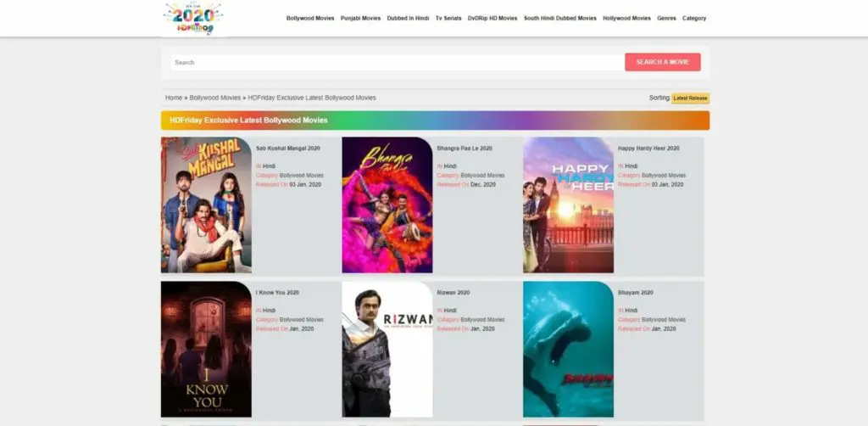
Task: Click release date Dec, 2020 of Bhangra Paa Le
Action: (483, 184)
